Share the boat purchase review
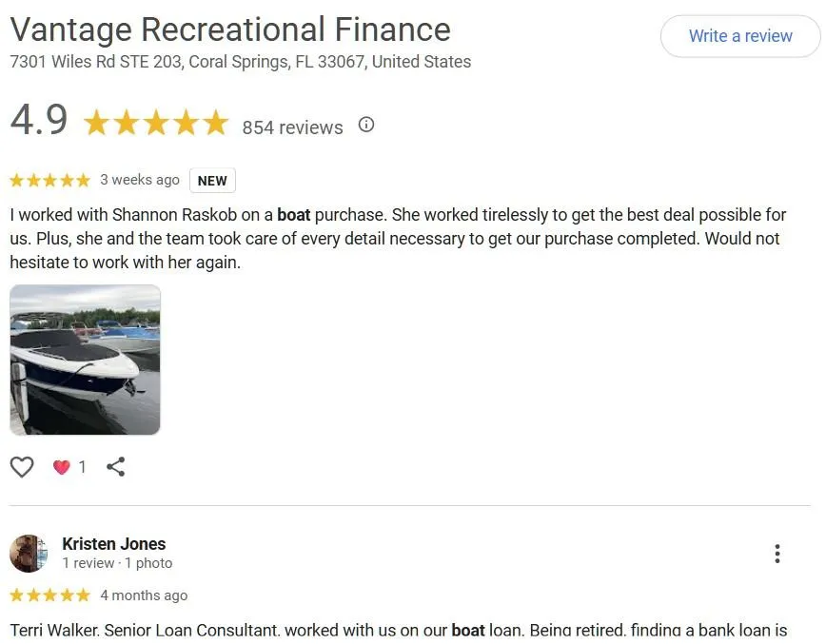The height and width of the screenshot is (644, 826). click(x=116, y=466)
